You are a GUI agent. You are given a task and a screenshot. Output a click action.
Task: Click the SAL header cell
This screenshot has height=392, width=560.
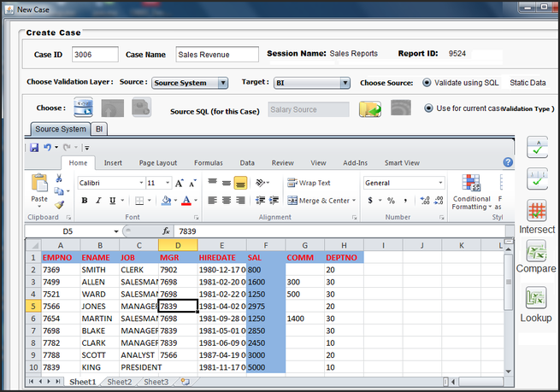pyautogui.click(x=266, y=258)
